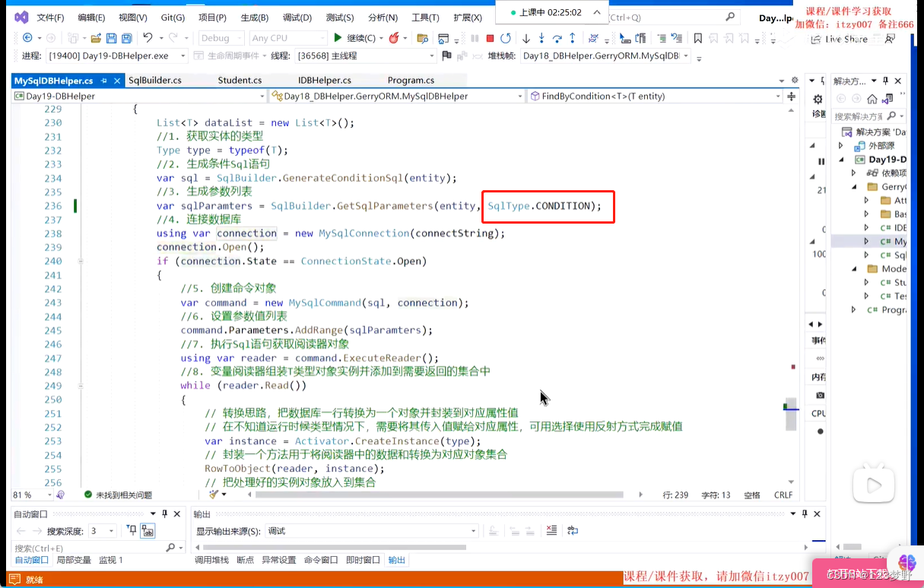This screenshot has height=588, width=924.
Task: Close the Autos window panel
Action: [178, 515]
